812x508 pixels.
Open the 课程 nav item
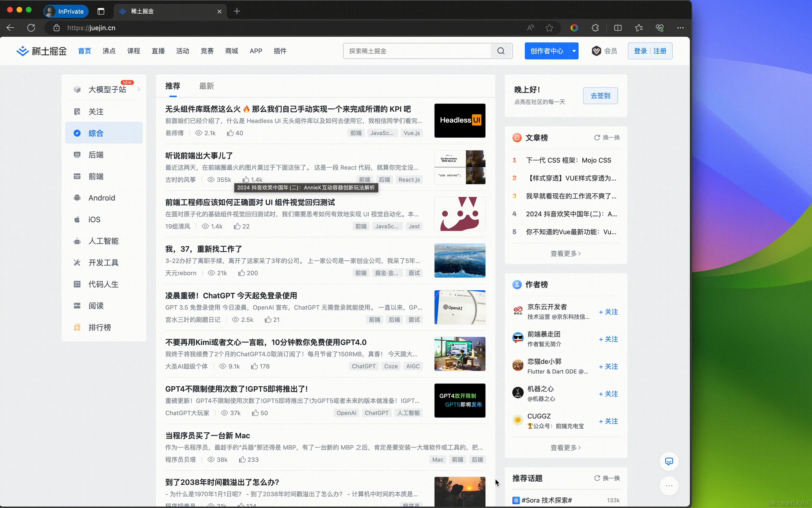click(x=133, y=51)
